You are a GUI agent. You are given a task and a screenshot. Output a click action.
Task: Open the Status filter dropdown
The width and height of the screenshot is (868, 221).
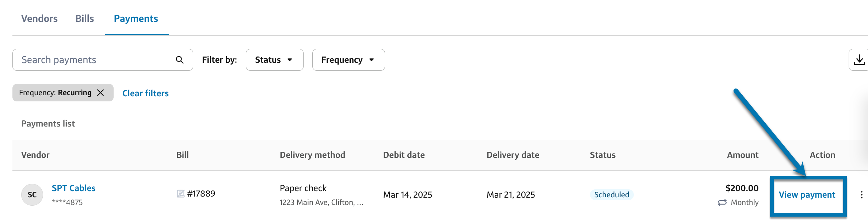[x=274, y=60]
